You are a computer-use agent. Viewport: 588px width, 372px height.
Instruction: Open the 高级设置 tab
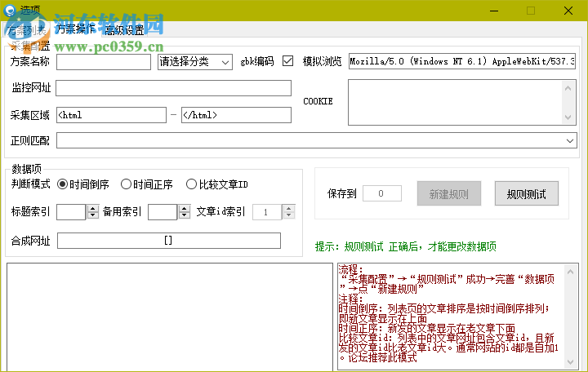[x=124, y=30]
